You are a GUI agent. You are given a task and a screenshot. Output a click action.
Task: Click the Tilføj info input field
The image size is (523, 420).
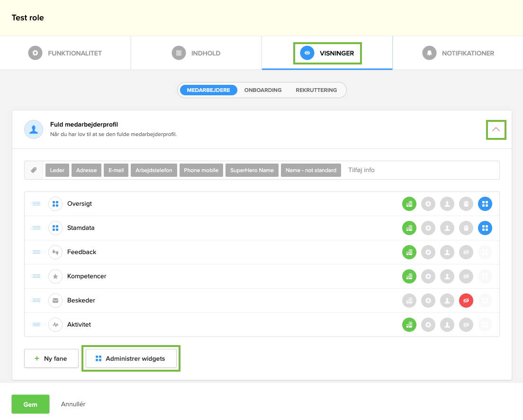tap(419, 170)
